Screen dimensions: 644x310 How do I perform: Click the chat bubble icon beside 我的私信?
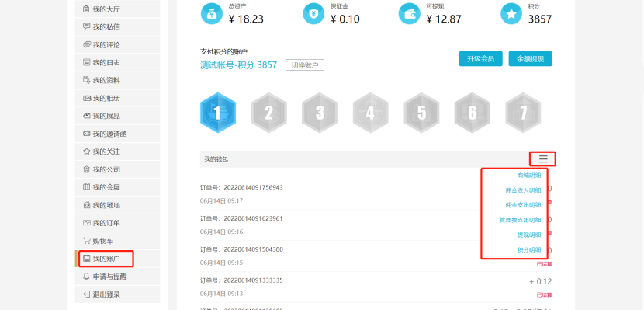86,26
